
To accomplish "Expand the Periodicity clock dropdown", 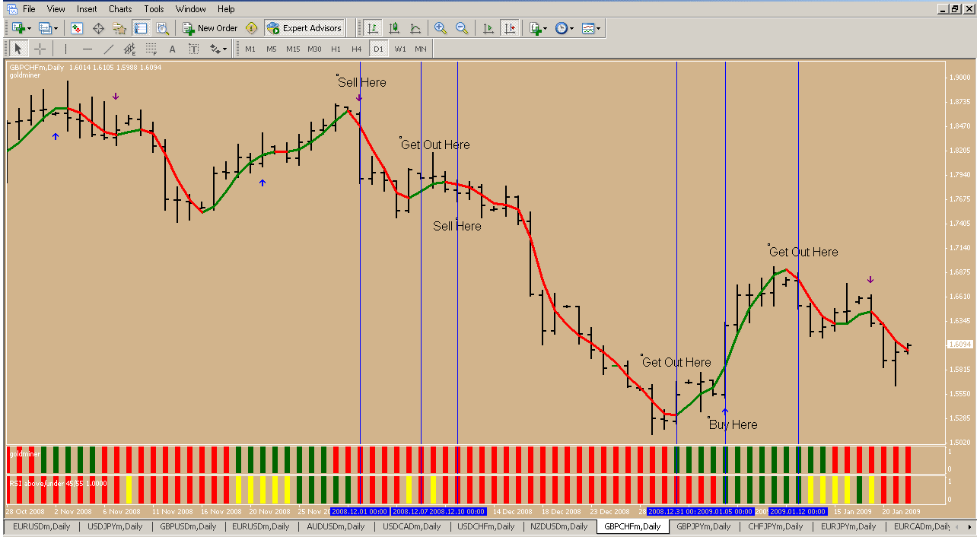I will click(564, 28).
